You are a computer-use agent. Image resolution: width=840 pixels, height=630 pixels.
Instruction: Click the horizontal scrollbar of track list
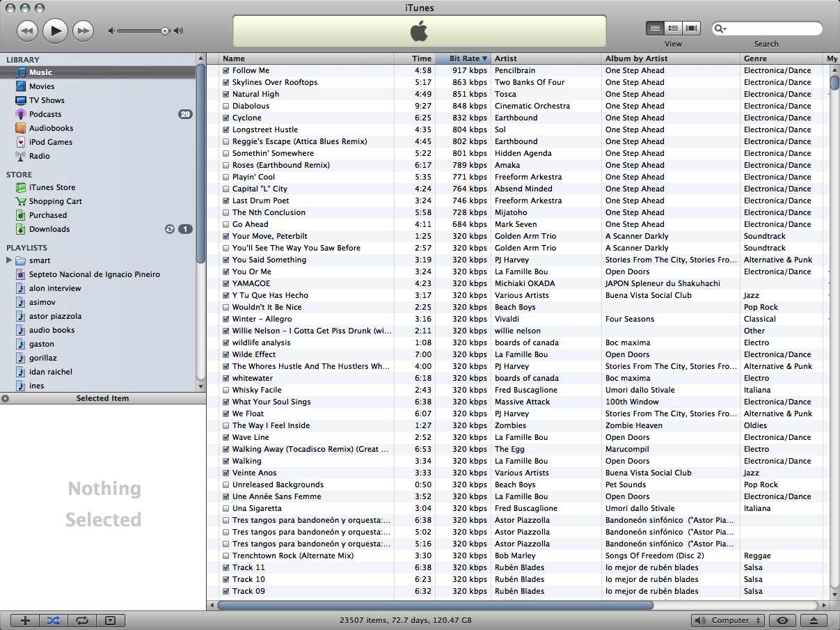[436, 606]
